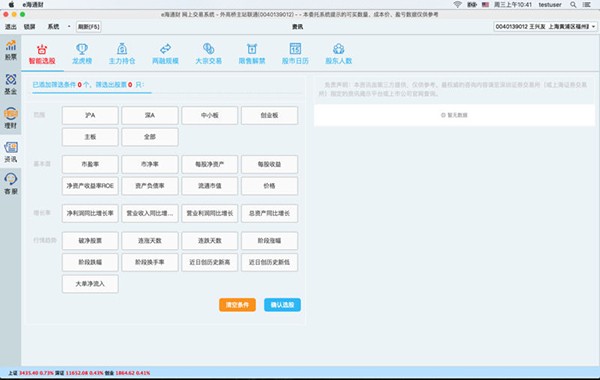Open the 限售解禁 tab
The width and height of the screenshot is (600, 380).
click(252, 54)
